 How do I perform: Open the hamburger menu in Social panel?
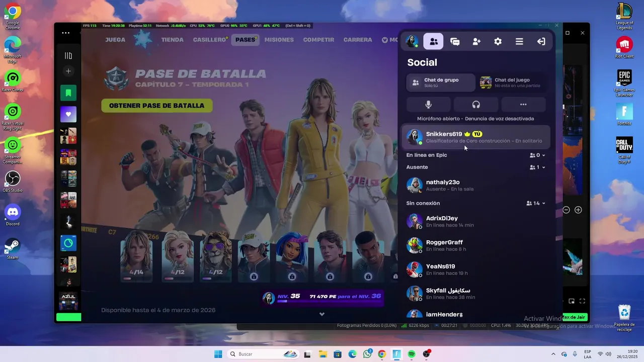[x=519, y=42]
